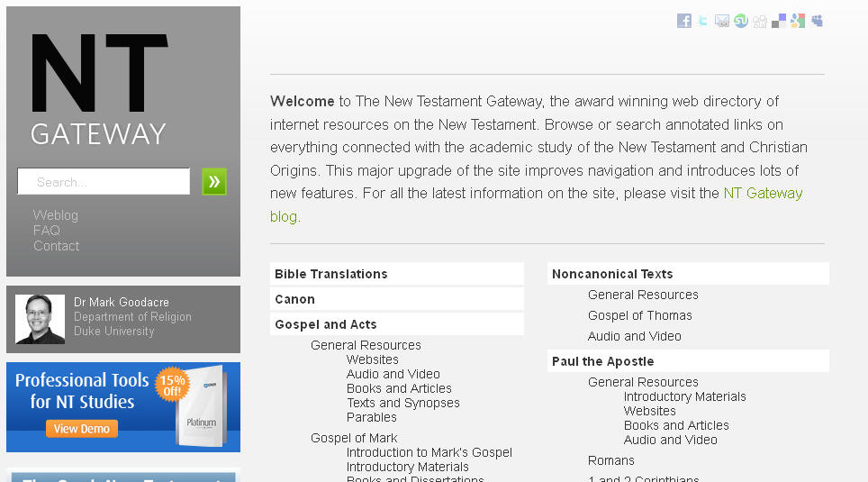Open the Weblog sidebar link
This screenshot has width=868, height=482.
pos(56,215)
